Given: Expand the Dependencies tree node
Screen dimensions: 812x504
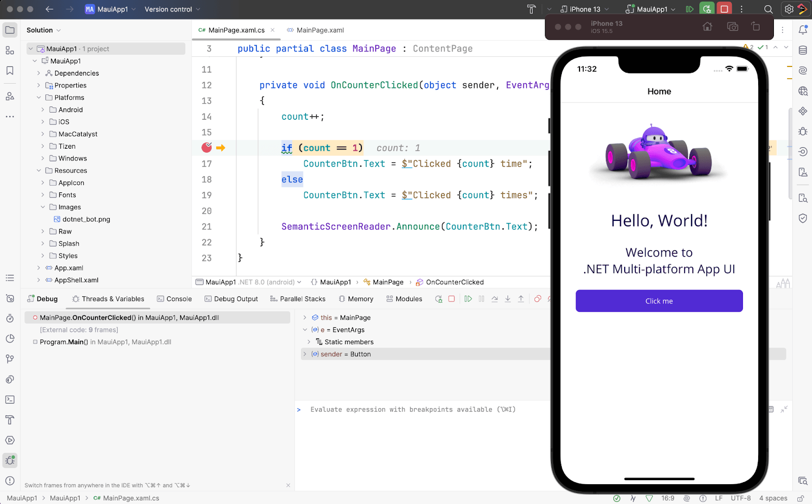Looking at the screenshot, I should pyautogui.click(x=39, y=73).
